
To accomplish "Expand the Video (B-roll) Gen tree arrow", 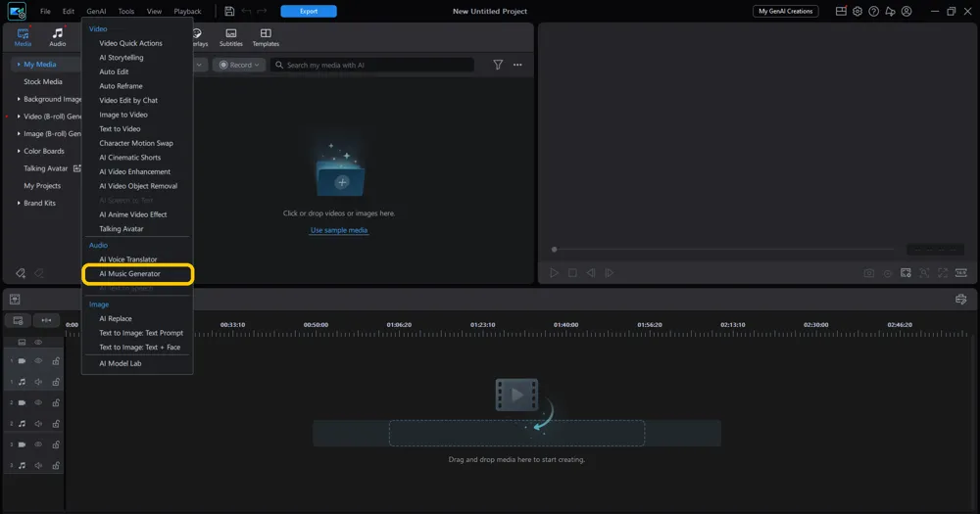I will tap(19, 117).
